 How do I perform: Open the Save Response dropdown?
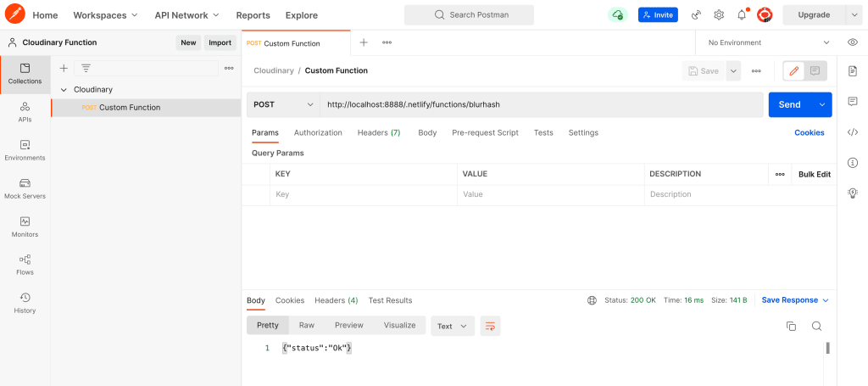click(795, 300)
